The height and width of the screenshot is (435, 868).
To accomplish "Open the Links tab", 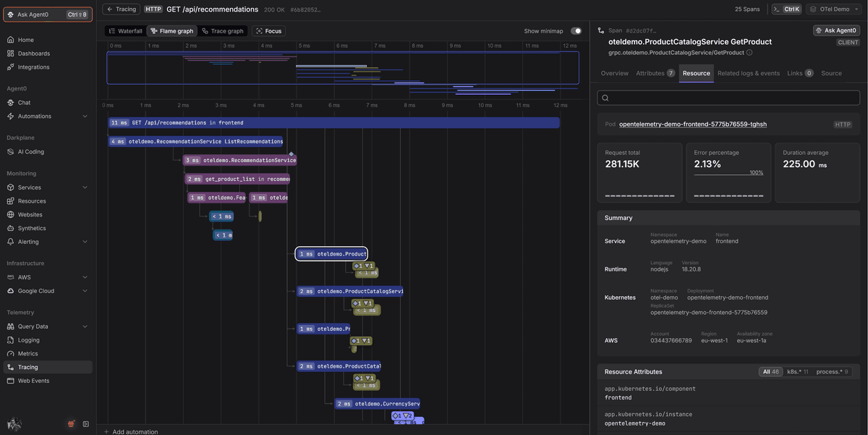I will (x=800, y=73).
